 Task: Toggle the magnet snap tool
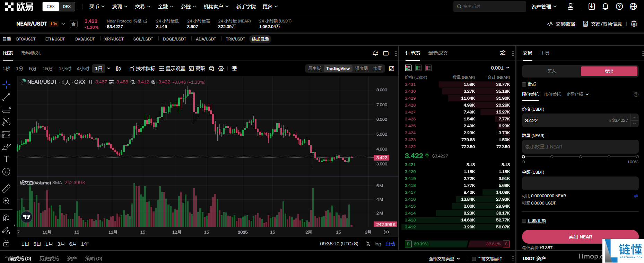pos(6,218)
